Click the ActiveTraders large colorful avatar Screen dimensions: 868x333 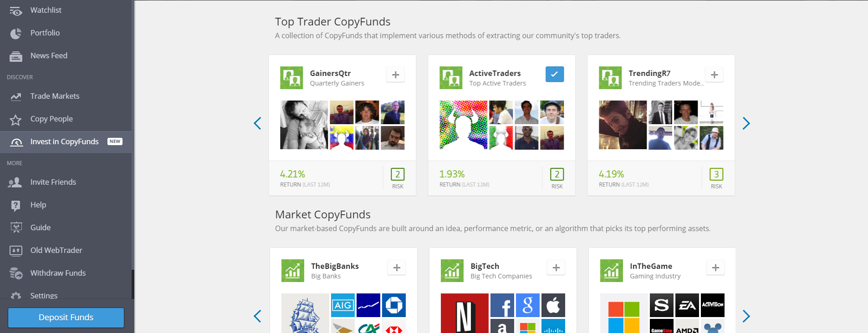(x=463, y=125)
